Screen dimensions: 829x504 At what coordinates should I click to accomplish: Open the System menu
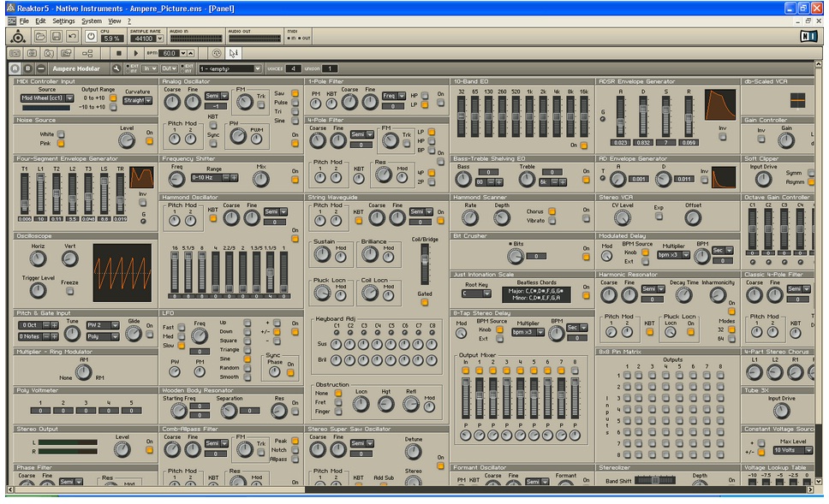click(x=92, y=21)
